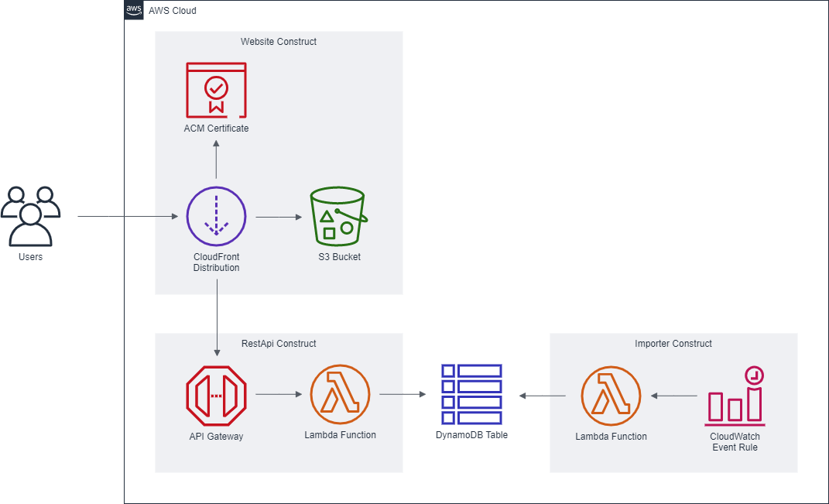Select the "Importer Construct" title

tap(673, 343)
